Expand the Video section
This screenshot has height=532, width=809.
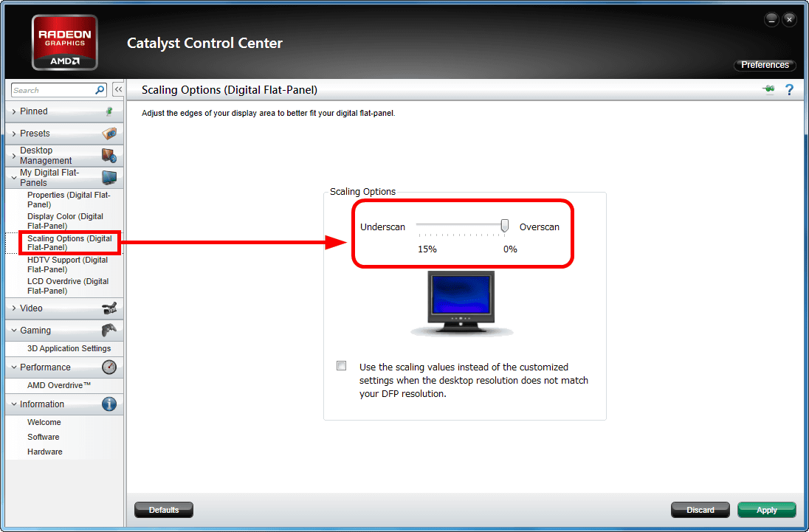coord(14,308)
